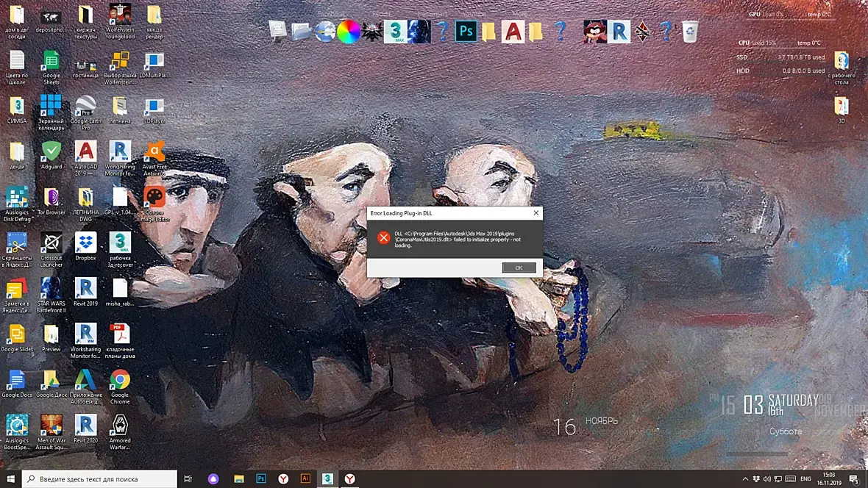The width and height of the screenshot is (868, 488).
Task: Select the Revit 2019 desktop shortcut
Action: click(86, 292)
